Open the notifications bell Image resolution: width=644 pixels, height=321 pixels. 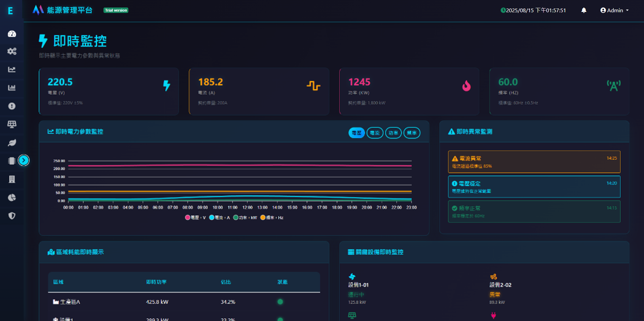584,10
